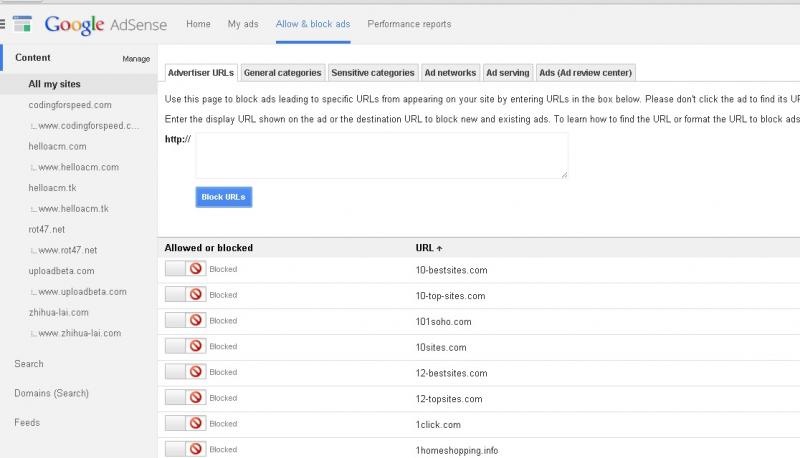
Task: Toggle blocked status for 1homeshopping.info
Action: [x=185, y=449]
